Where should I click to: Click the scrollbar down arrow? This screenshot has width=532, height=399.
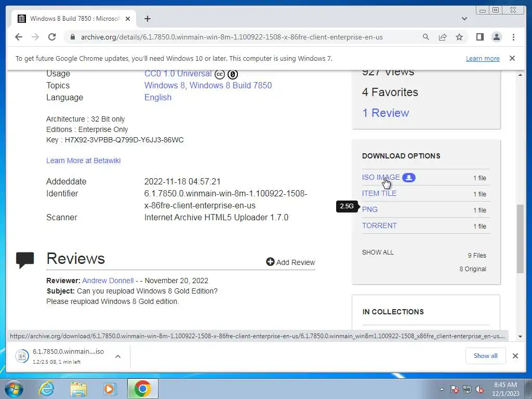tap(520, 337)
